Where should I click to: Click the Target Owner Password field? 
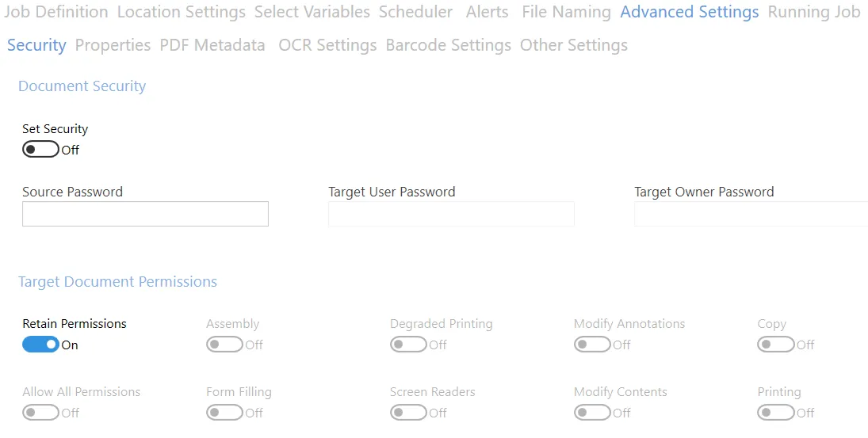(x=751, y=214)
